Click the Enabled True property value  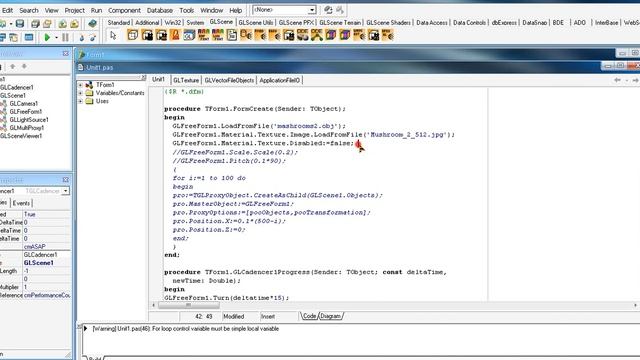(47, 214)
